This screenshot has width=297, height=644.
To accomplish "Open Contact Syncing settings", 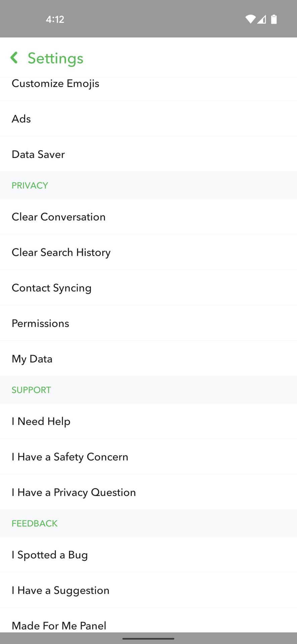I will coord(52,288).
